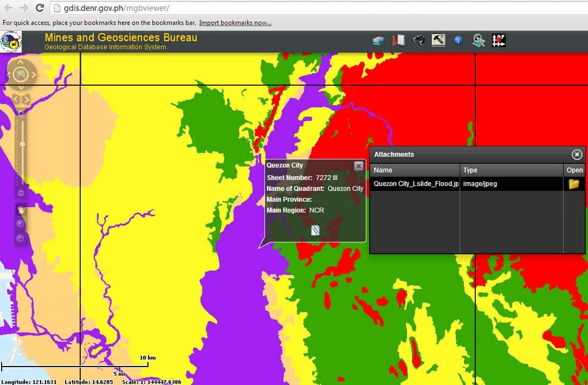Image resolution: width=588 pixels, height=385 pixels.
Task: Click the zoom level slider handle
Action: [x=22, y=144]
